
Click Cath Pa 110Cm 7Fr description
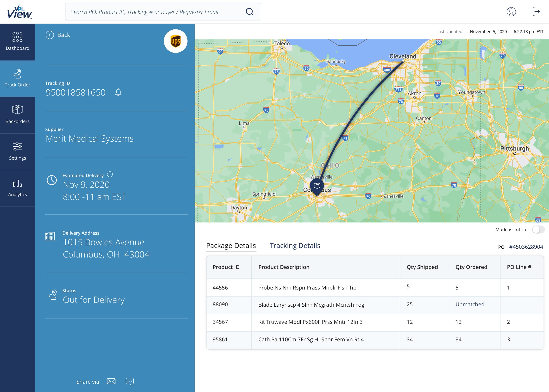click(311, 340)
